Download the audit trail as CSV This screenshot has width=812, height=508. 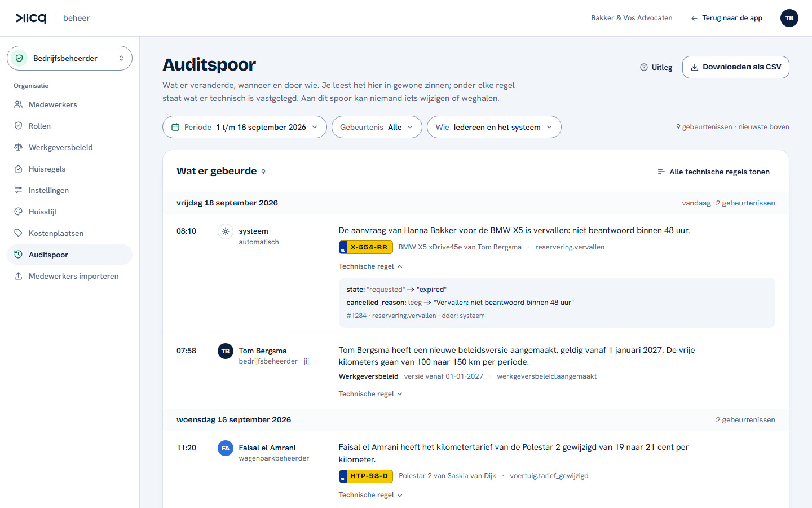736,67
